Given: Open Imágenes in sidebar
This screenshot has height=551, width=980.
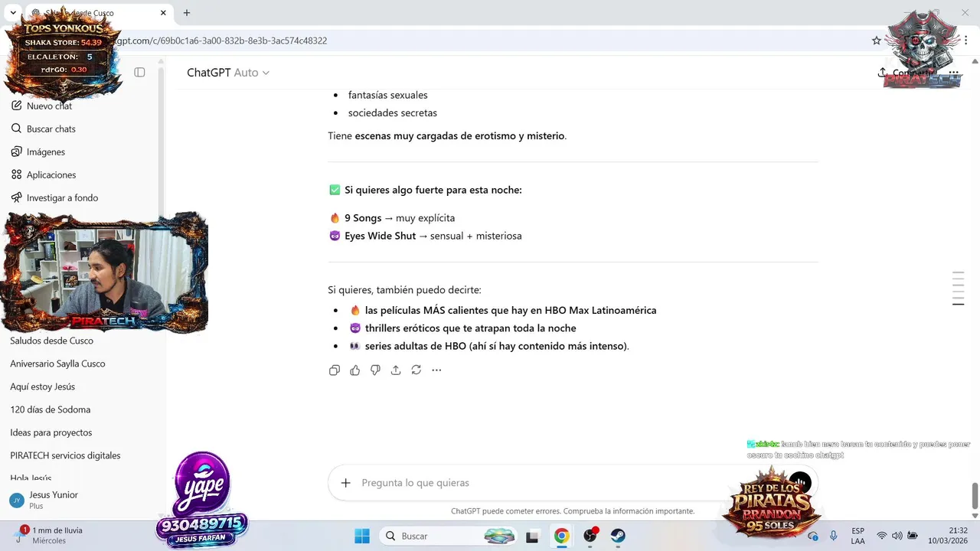Looking at the screenshot, I should (x=46, y=152).
